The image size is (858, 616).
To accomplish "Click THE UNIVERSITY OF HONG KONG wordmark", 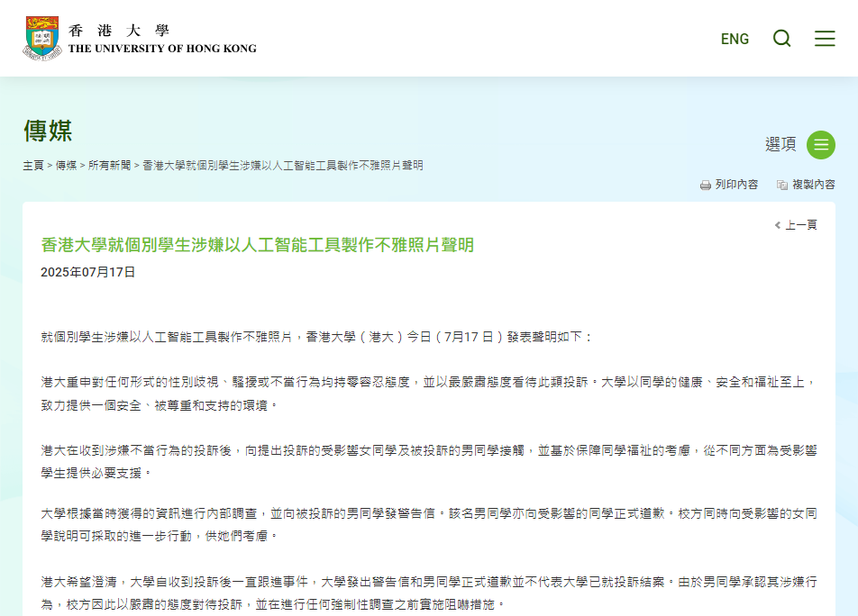I will pos(162,49).
